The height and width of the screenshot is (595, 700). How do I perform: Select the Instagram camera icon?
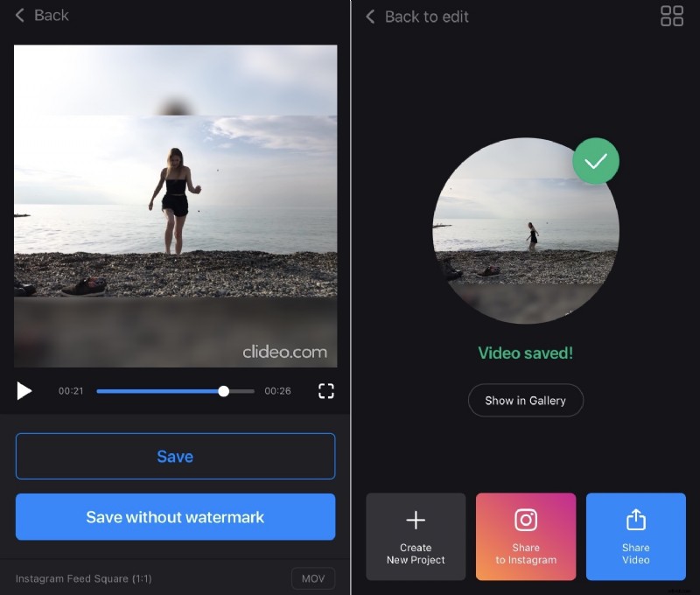pos(526,520)
